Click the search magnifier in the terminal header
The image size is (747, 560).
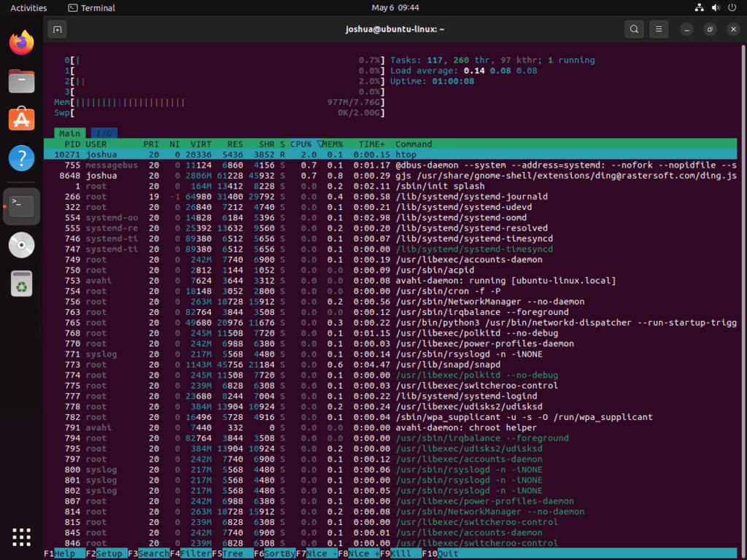[x=634, y=29]
